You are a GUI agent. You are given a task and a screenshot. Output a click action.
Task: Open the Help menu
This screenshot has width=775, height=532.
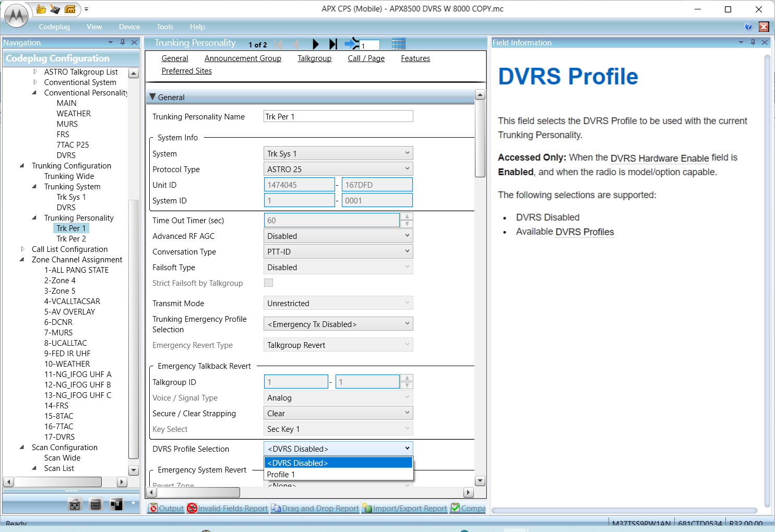[197, 27]
